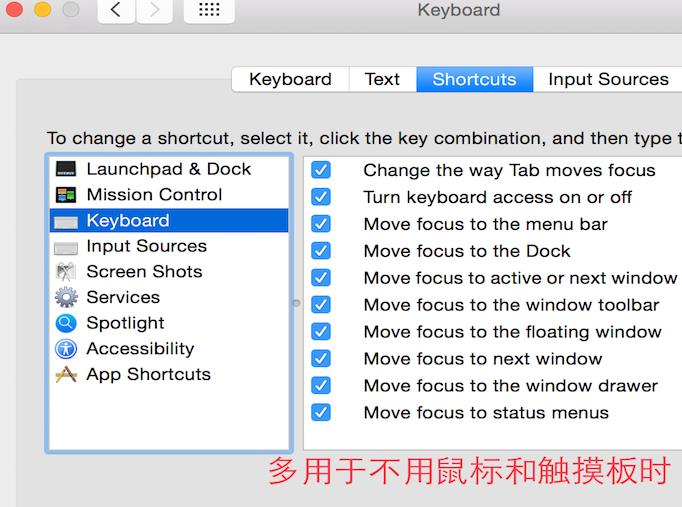Screen dimensions: 682x507
Task: Open the Input Sources tab
Action: [608, 80]
